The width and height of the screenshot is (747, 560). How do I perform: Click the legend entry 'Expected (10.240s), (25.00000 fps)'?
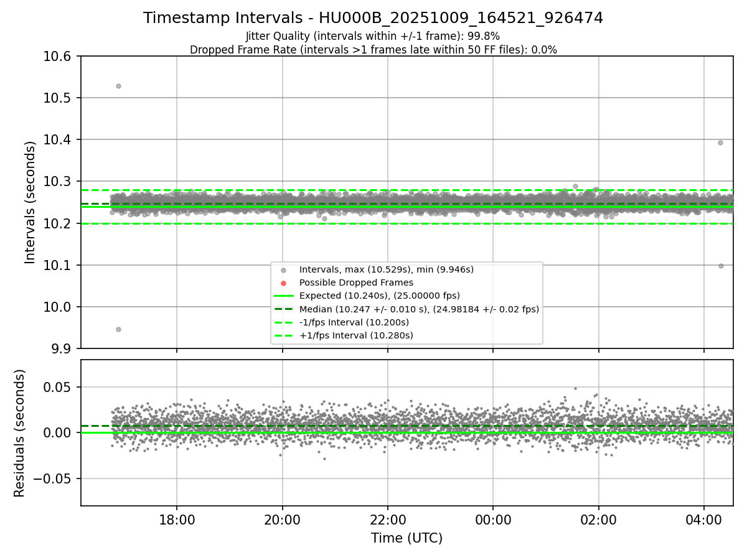click(x=380, y=296)
